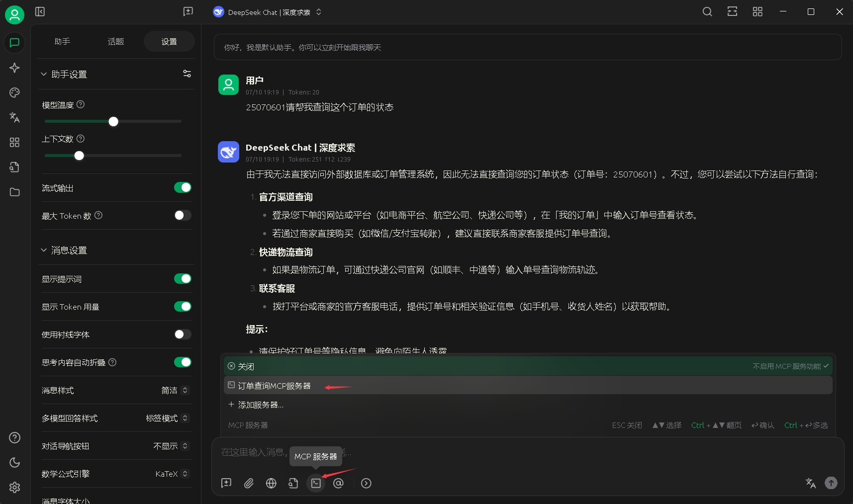Click translate icon near send button
Screen dimensions: 853x504
pos(811,483)
